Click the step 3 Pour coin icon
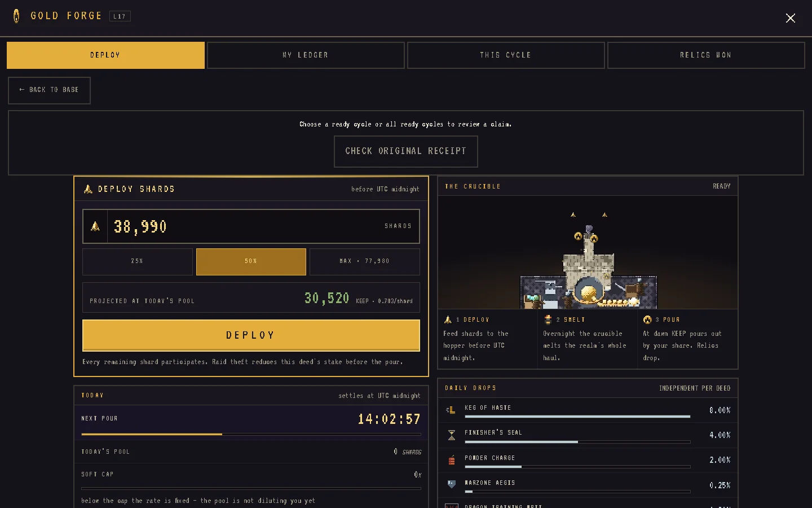 [647, 319]
